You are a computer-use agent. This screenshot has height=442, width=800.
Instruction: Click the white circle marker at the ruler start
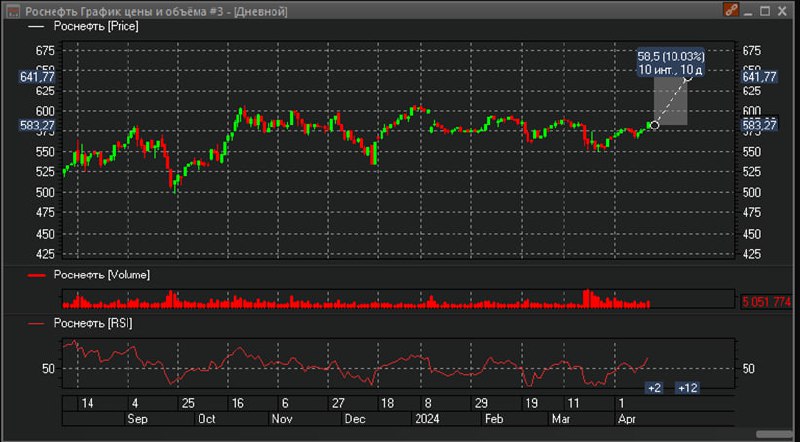click(655, 125)
